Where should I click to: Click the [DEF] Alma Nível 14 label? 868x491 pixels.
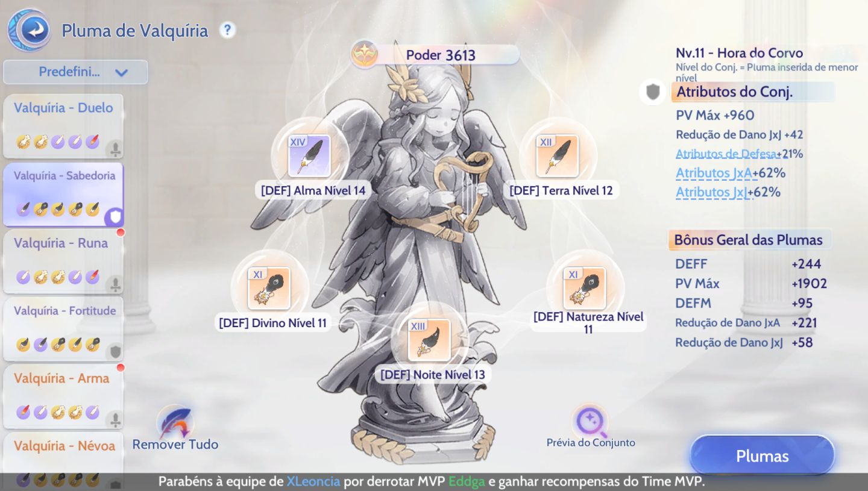313,190
